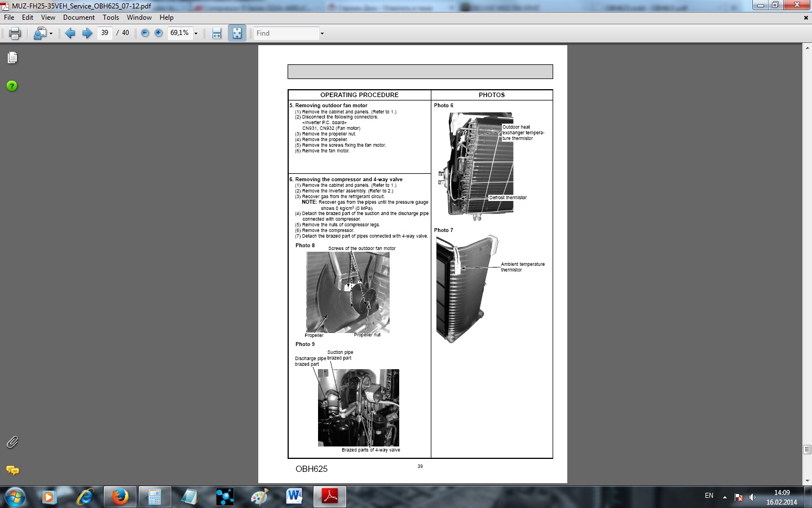Screen dimensions: 812x508
Task: Open the Pages panel in left sidebar
Action: (x=12, y=58)
